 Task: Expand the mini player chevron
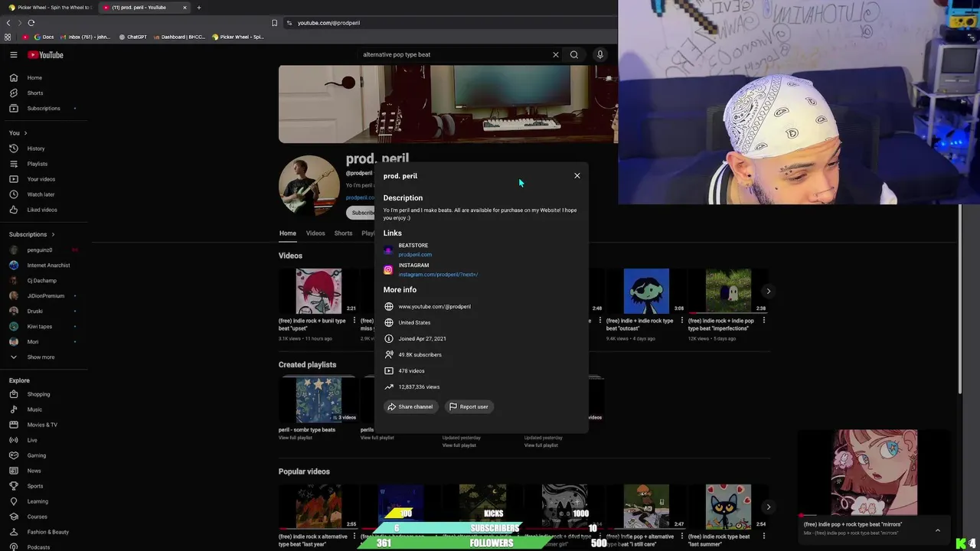pos(937,530)
